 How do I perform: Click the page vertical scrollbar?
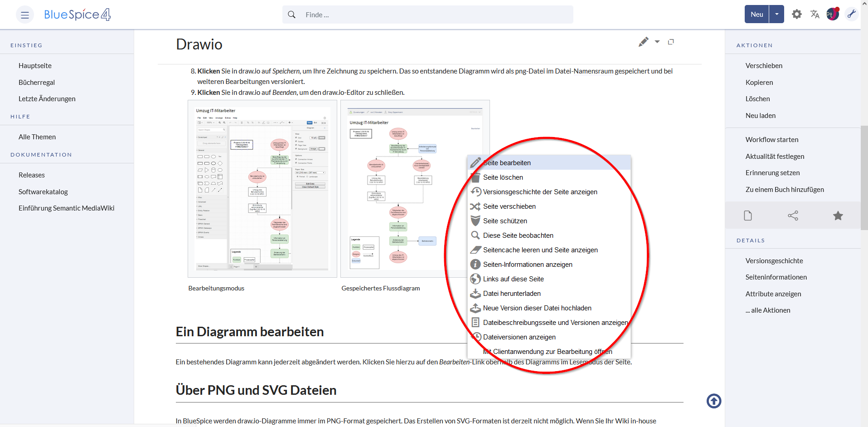(x=864, y=177)
